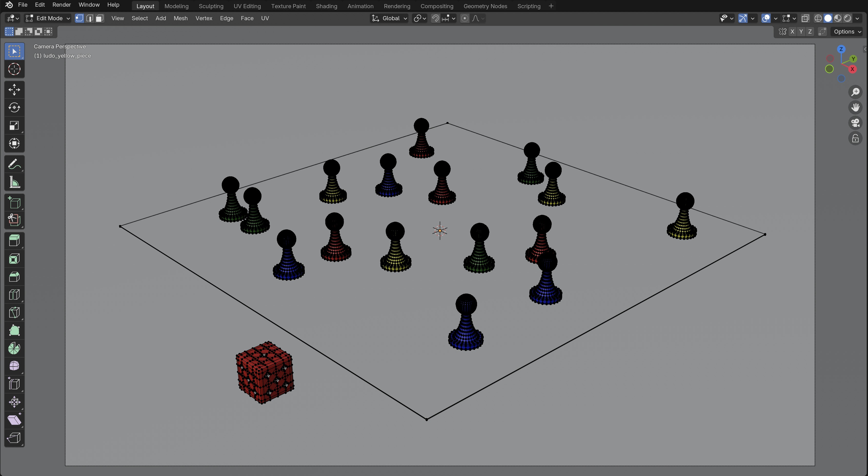Activate the Spin tool
This screenshot has height=476, width=868.
(x=14, y=348)
